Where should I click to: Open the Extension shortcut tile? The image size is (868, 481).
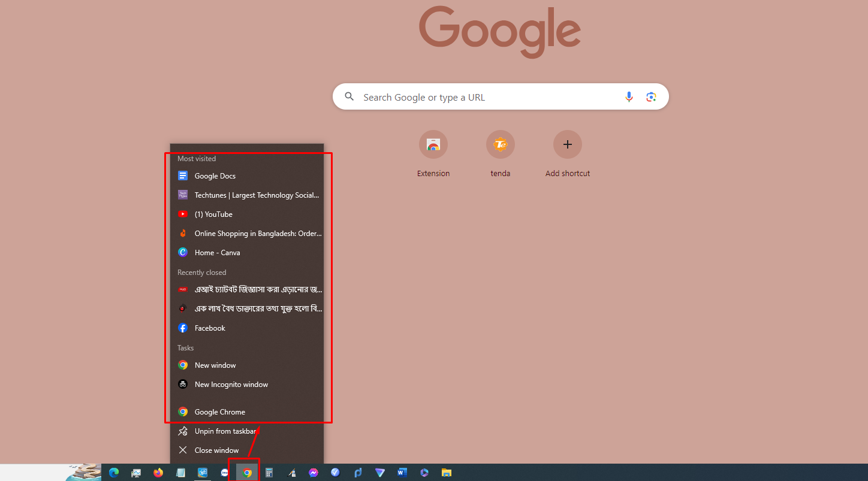[433, 154]
